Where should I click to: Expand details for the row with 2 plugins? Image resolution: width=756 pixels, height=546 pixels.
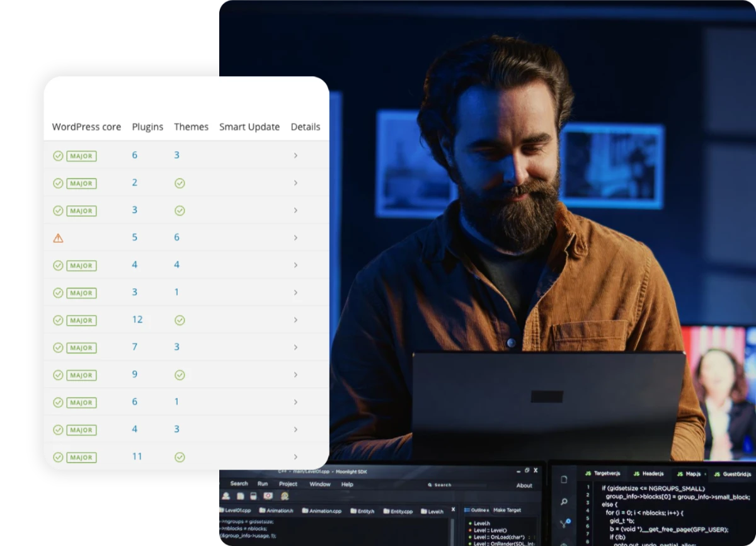295,183
